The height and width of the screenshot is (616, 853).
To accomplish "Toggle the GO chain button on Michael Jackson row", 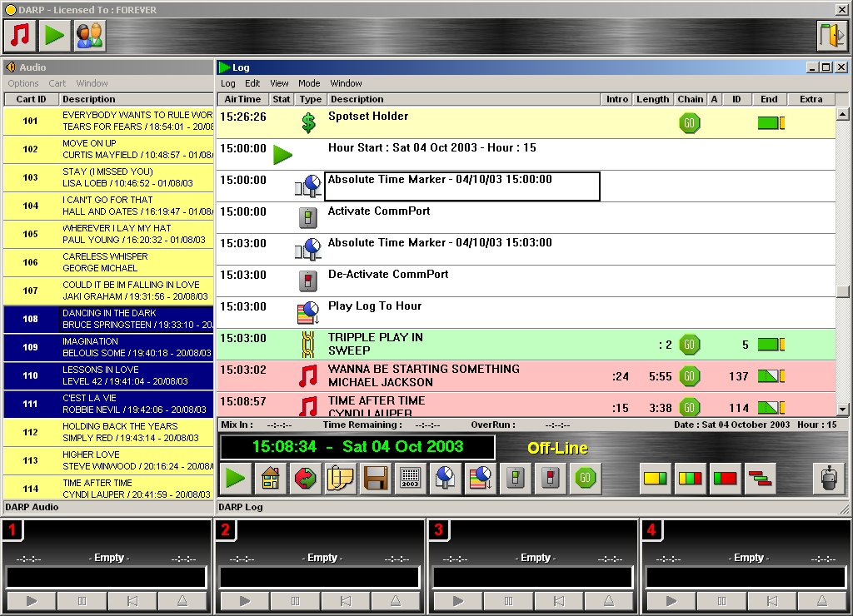I will 689,375.
